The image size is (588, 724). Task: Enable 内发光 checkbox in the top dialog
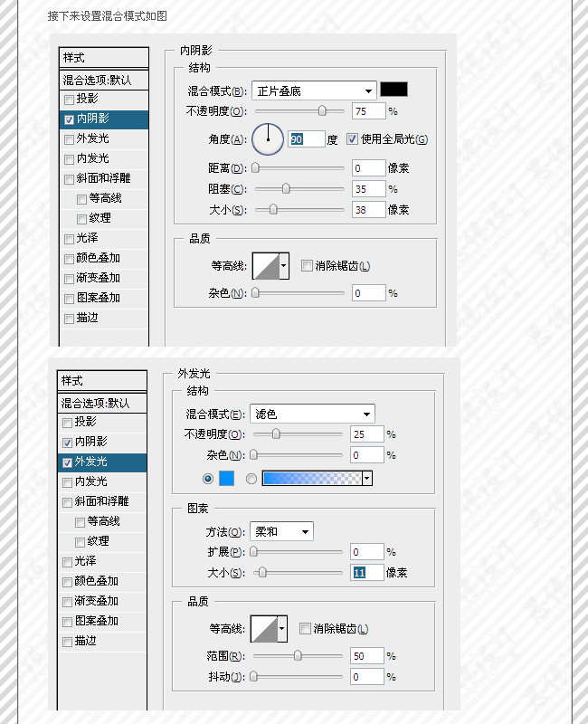tap(70, 160)
